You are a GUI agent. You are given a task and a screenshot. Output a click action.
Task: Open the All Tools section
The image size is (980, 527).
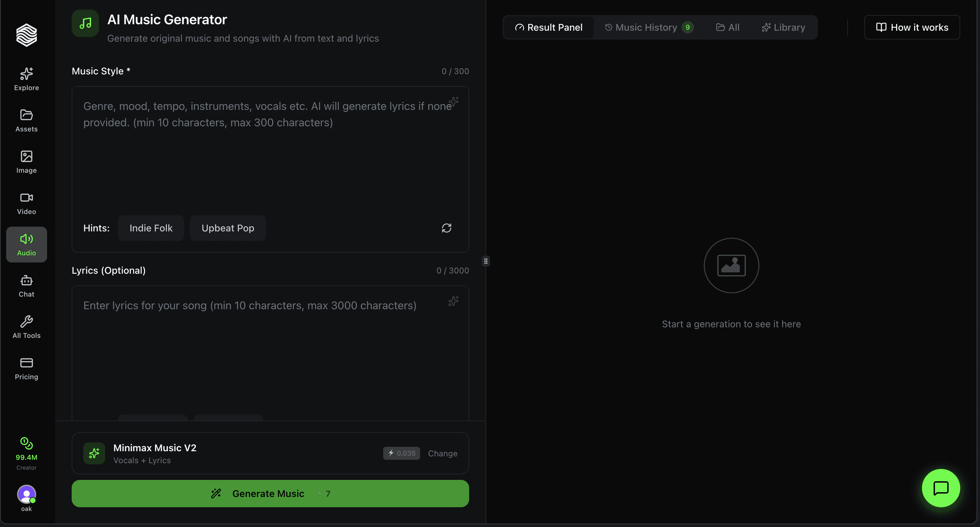pyautogui.click(x=26, y=327)
